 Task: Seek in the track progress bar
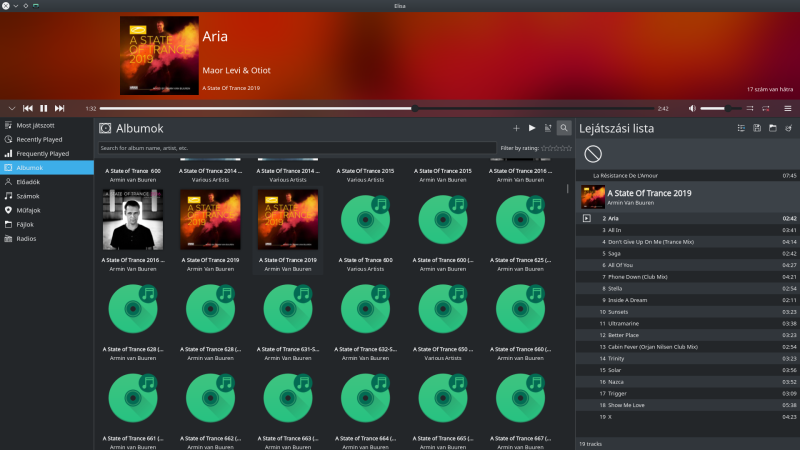click(x=377, y=108)
